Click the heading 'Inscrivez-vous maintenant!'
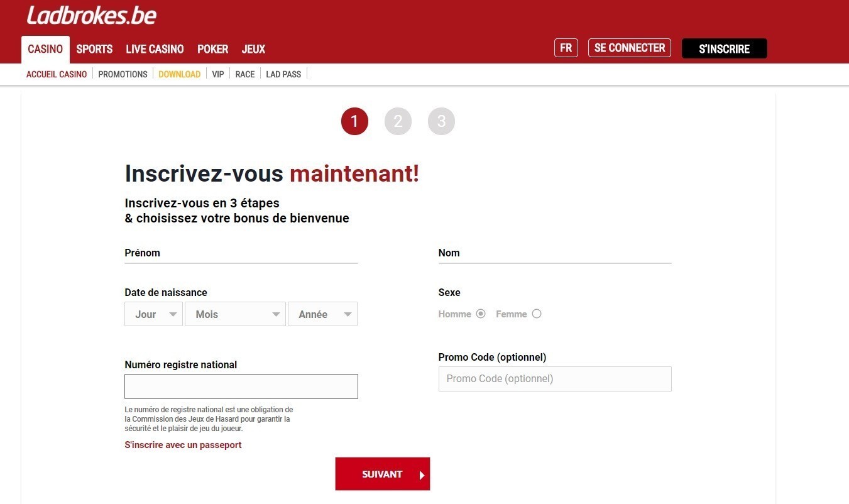849x504 pixels. click(x=272, y=174)
